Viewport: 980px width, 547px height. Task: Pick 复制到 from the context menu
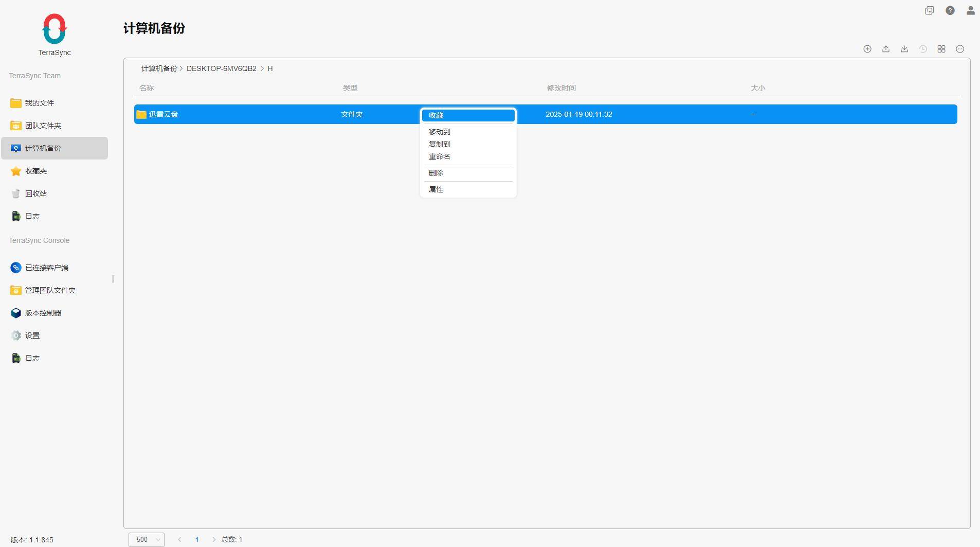pos(440,144)
